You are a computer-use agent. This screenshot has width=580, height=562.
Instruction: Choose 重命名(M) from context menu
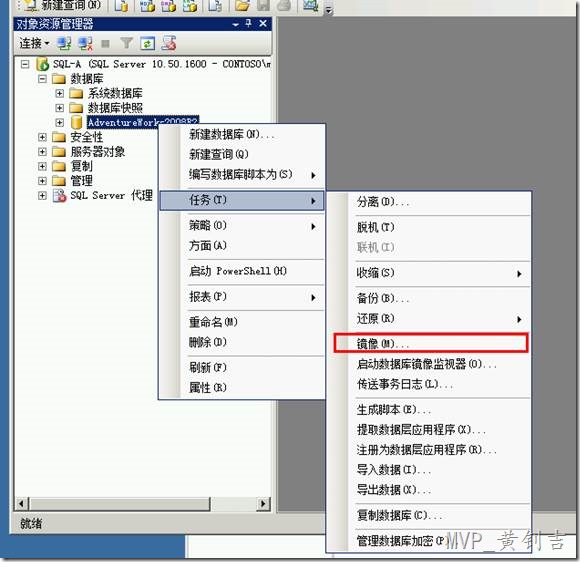tap(242, 322)
